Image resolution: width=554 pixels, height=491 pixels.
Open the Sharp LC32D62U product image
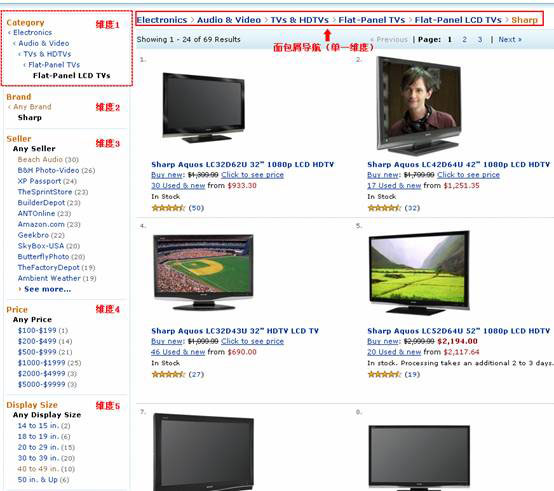coord(204,108)
